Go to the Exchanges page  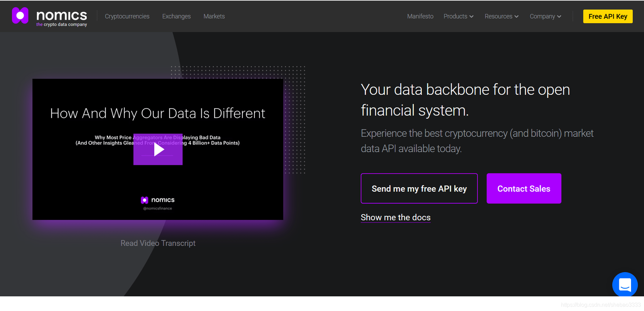pyautogui.click(x=176, y=17)
